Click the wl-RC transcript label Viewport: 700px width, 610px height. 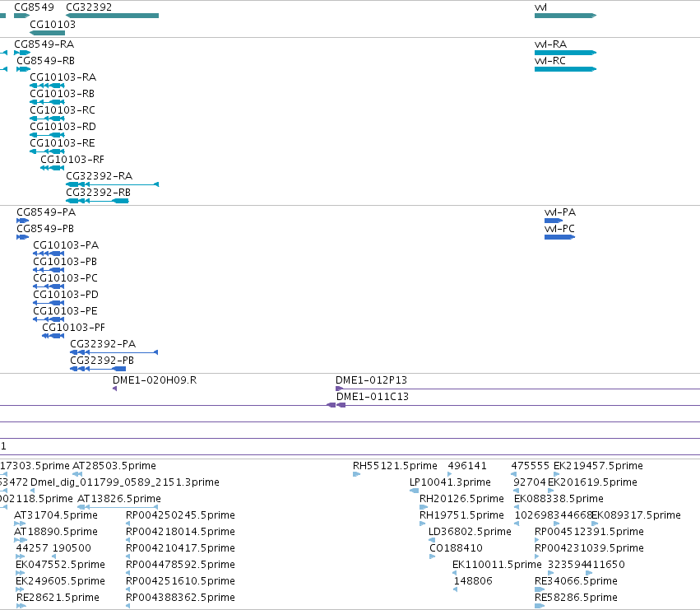point(550,61)
